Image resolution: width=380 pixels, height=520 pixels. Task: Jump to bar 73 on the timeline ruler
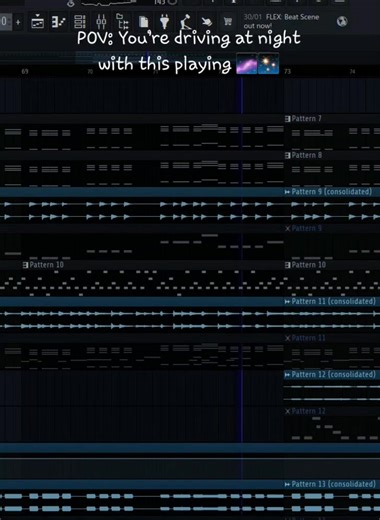click(x=287, y=71)
